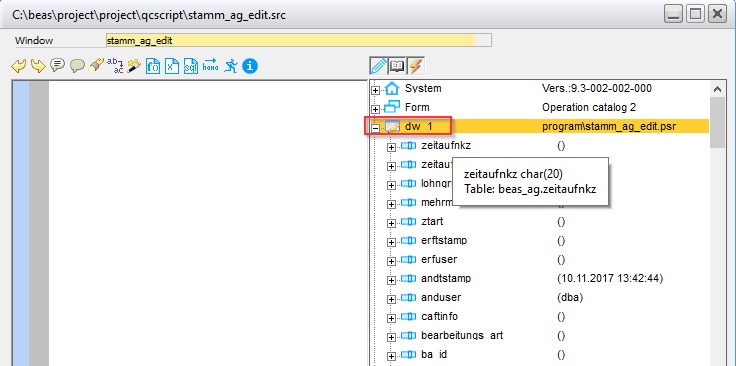The height and width of the screenshot is (366, 736).
Task: Click the comment speech bubble icon
Action: [x=57, y=65]
